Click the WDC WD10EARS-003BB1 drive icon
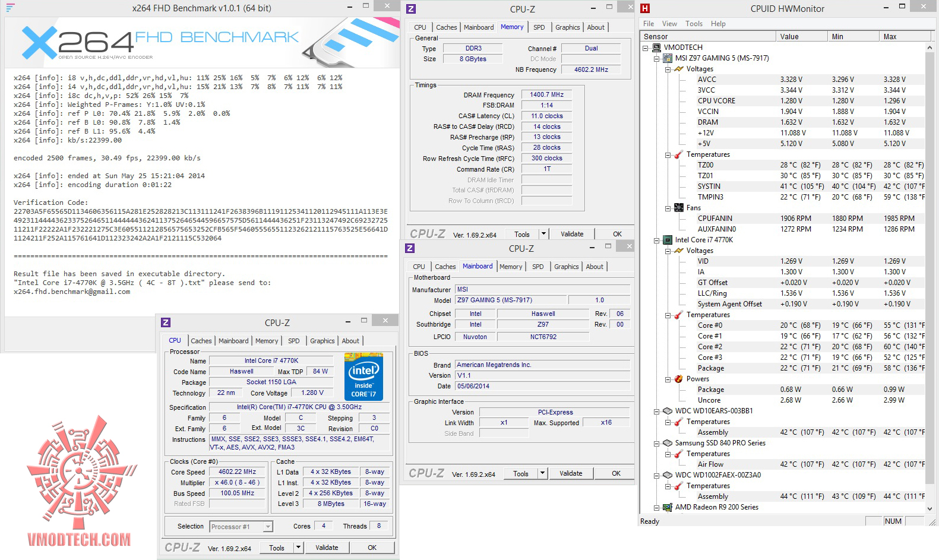This screenshot has height=560, width=939. point(668,411)
